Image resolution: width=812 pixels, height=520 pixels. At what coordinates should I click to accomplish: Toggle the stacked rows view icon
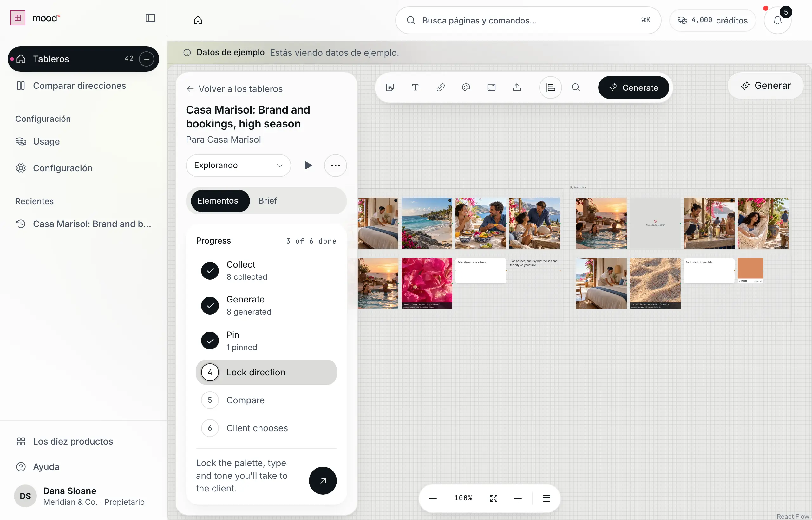pos(546,498)
